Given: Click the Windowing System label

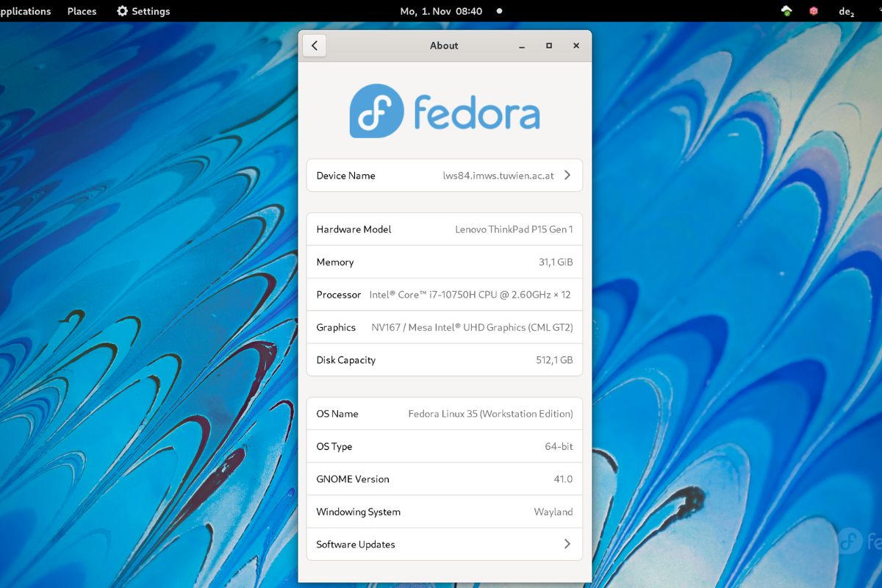Looking at the screenshot, I should pos(359,512).
